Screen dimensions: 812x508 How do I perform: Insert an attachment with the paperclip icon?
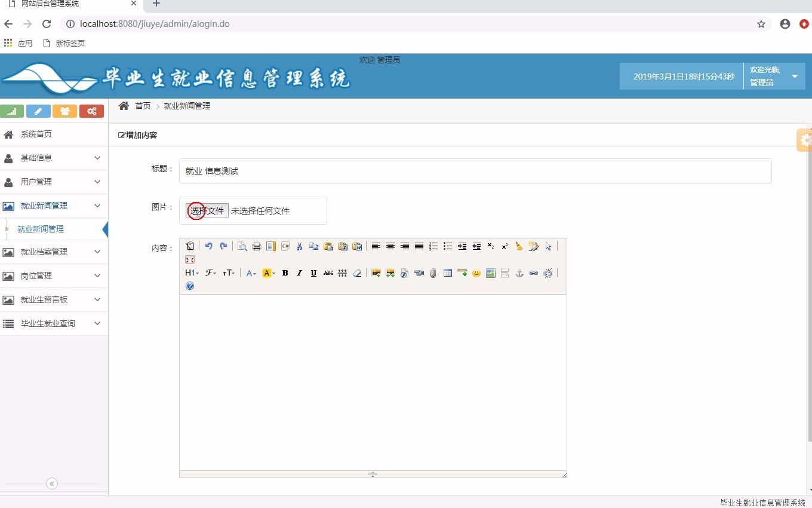(433, 273)
